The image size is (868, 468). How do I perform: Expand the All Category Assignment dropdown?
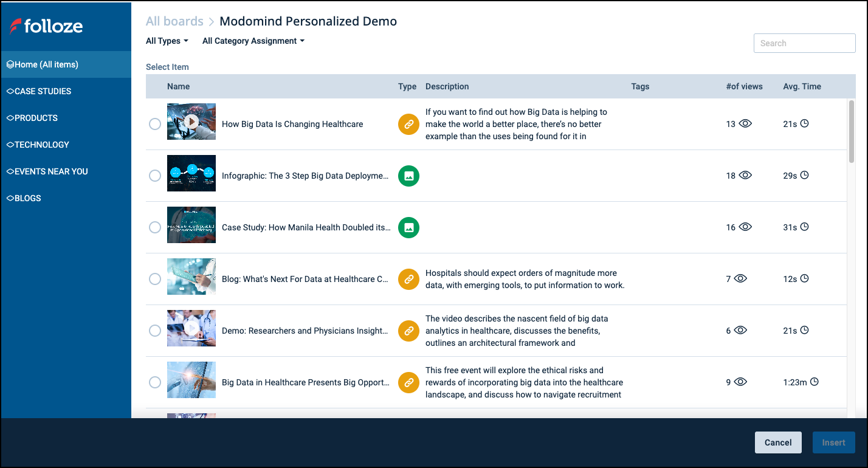coord(253,41)
